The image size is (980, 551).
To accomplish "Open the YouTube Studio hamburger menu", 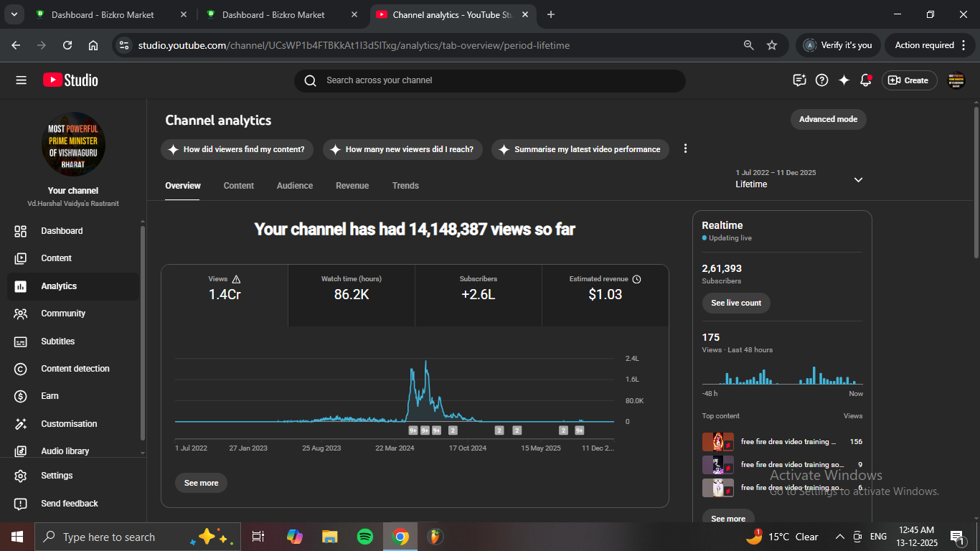I will (x=21, y=80).
